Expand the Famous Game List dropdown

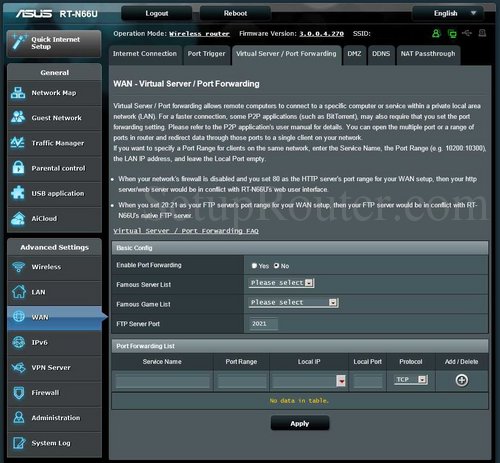point(293,303)
